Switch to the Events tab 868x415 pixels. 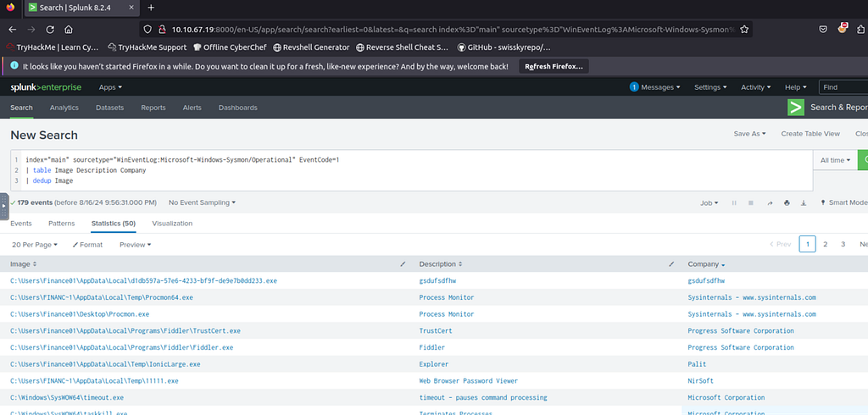pos(21,224)
